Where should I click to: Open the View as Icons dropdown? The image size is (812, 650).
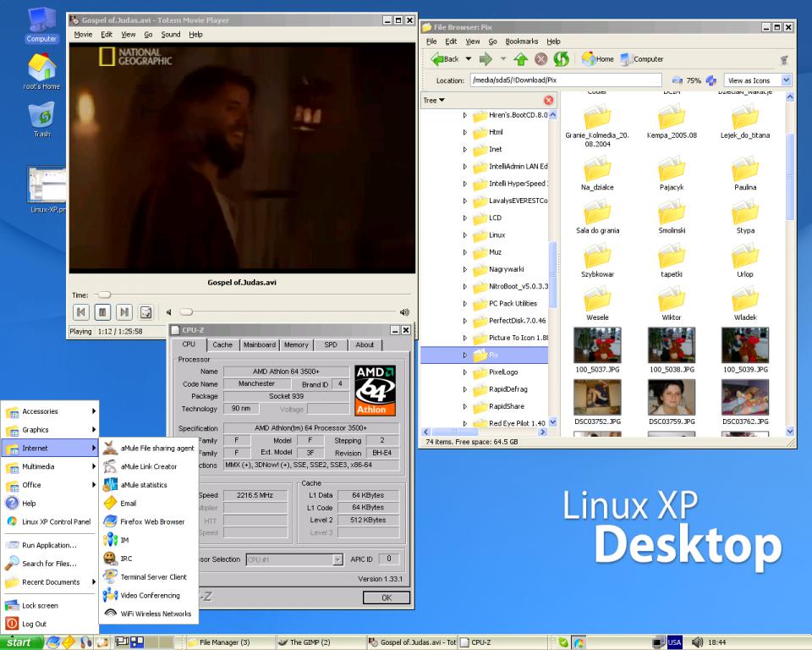click(759, 80)
